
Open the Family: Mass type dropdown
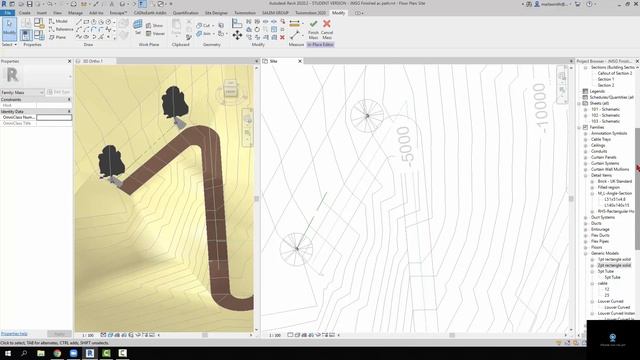pyautogui.click(x=22, y=92)
